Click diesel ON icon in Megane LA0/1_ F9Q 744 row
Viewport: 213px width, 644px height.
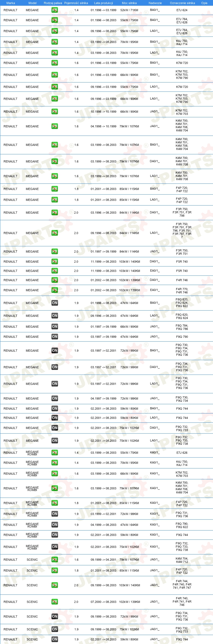click(x=54, y=418)
